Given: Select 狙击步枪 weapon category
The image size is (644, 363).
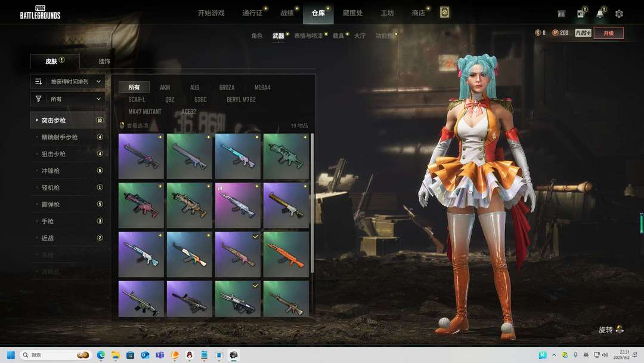Looking at the screenshot, I should point(68,154).
